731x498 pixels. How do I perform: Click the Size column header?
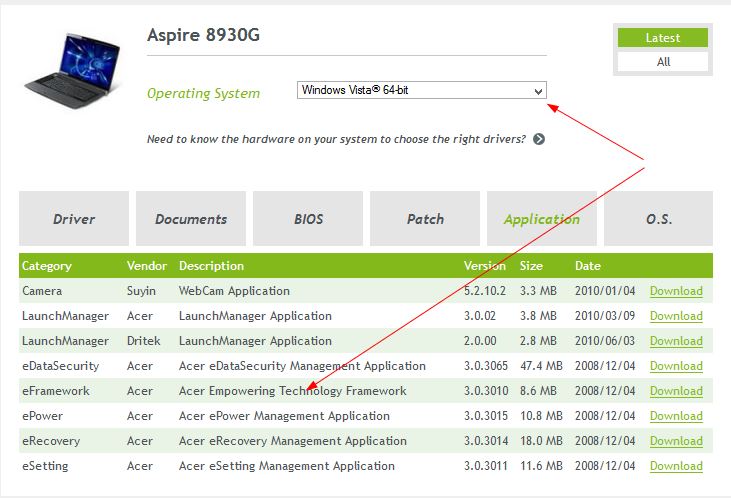531,266
